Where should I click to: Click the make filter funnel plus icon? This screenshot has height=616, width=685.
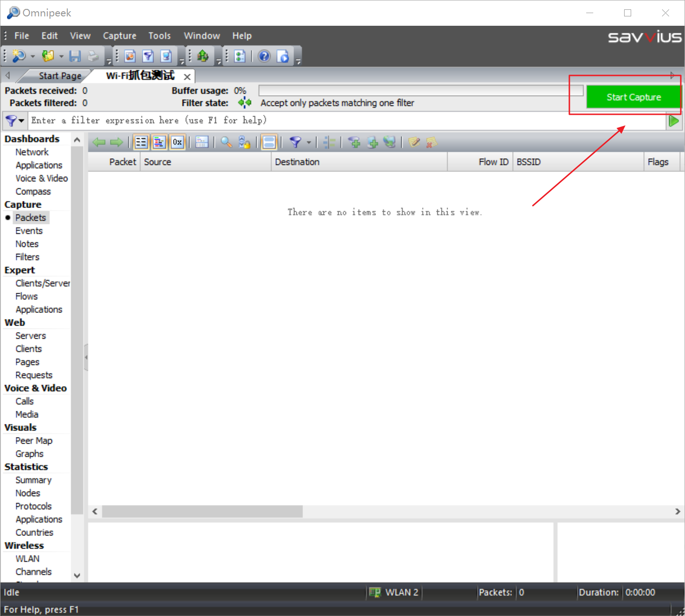coord(354,142)
